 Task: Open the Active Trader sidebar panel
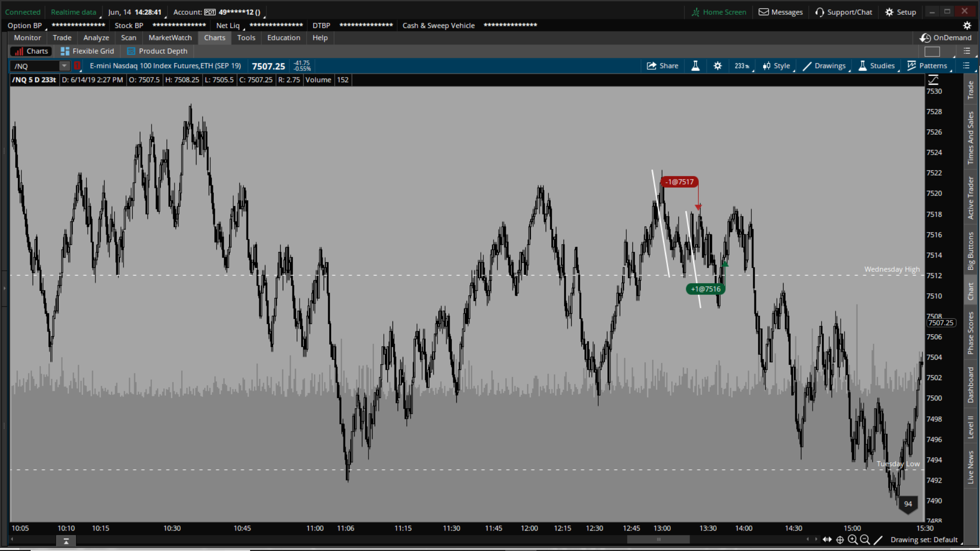click(971, 198)
